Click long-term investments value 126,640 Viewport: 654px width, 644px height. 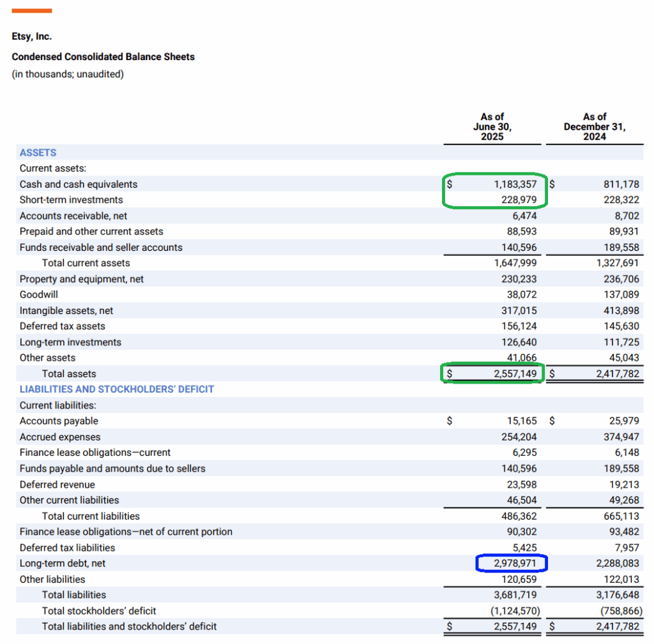tap(519, 342)
